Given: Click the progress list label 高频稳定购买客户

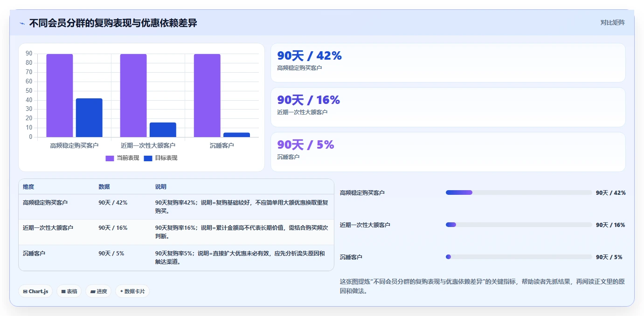Looking at the screenshot, I should pyautogui.click(x=362, y=193).
